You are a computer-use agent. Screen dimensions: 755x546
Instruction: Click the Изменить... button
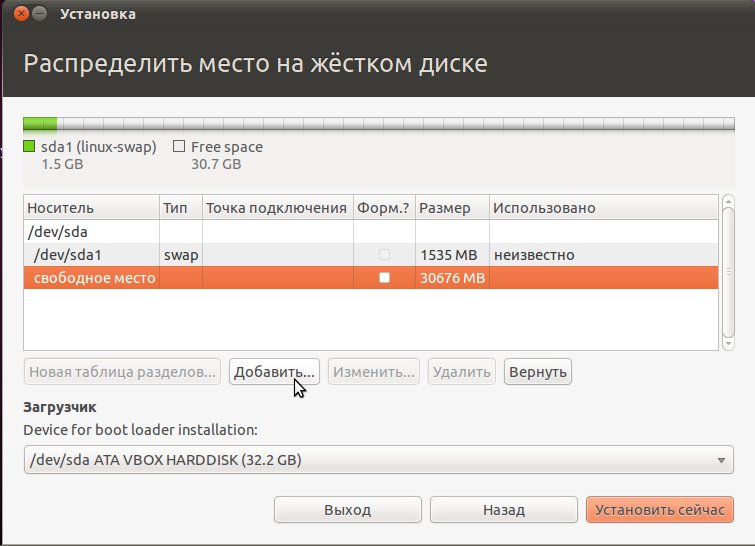[374, 372]
